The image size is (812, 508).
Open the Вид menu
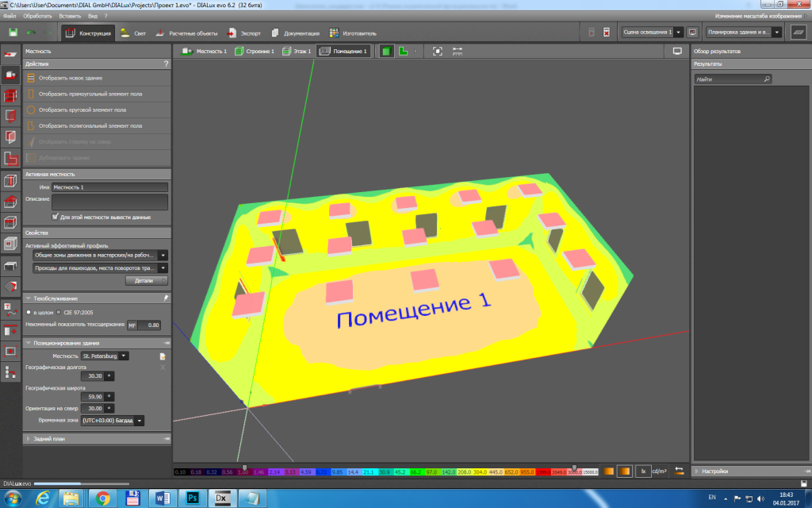click(93, 16)
